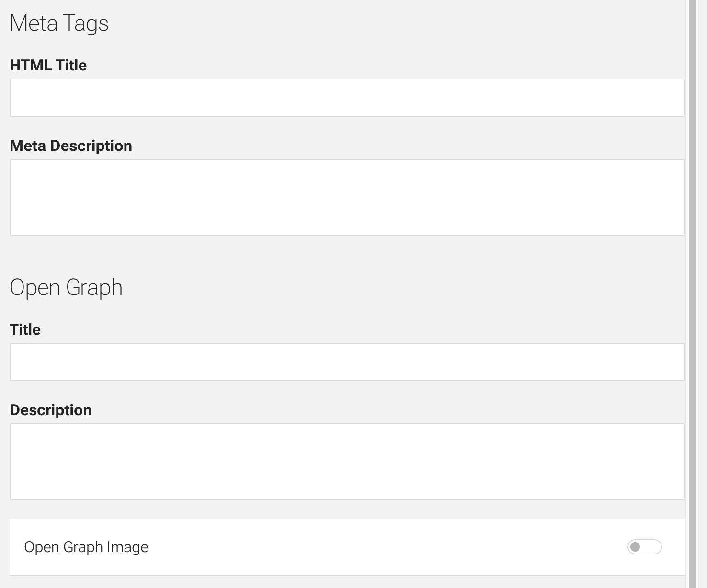Click the bold Title label under Open Graph

25,329
